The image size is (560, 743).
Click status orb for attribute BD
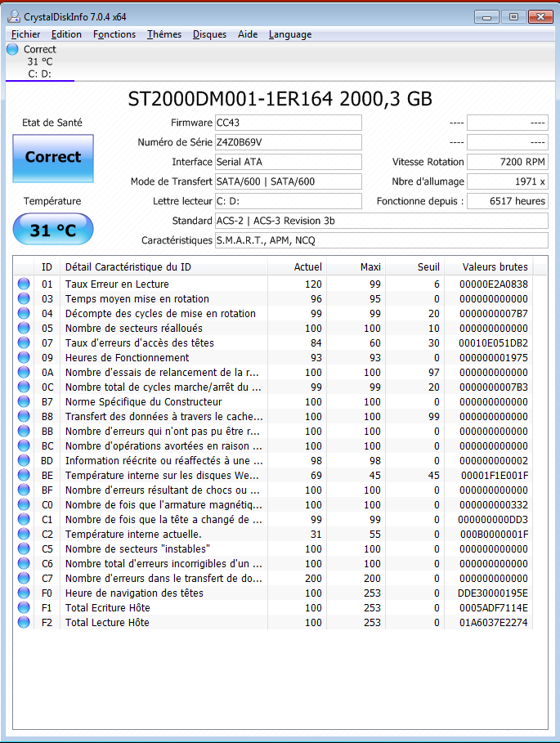click(24, 460)
